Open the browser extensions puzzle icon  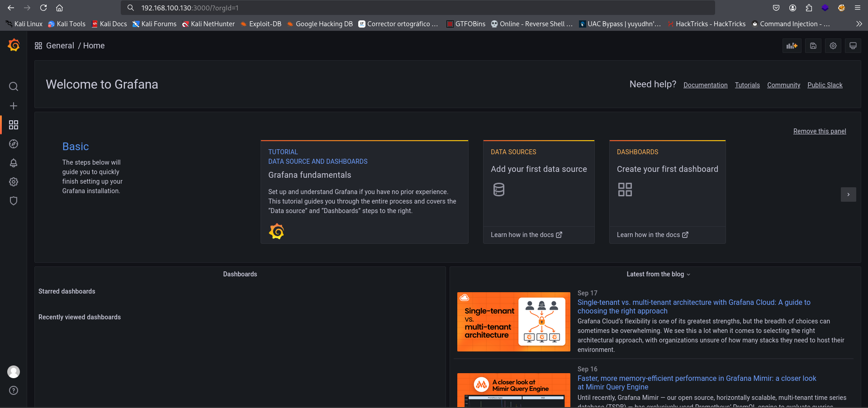pyautogui.click(x=809, y=8)
